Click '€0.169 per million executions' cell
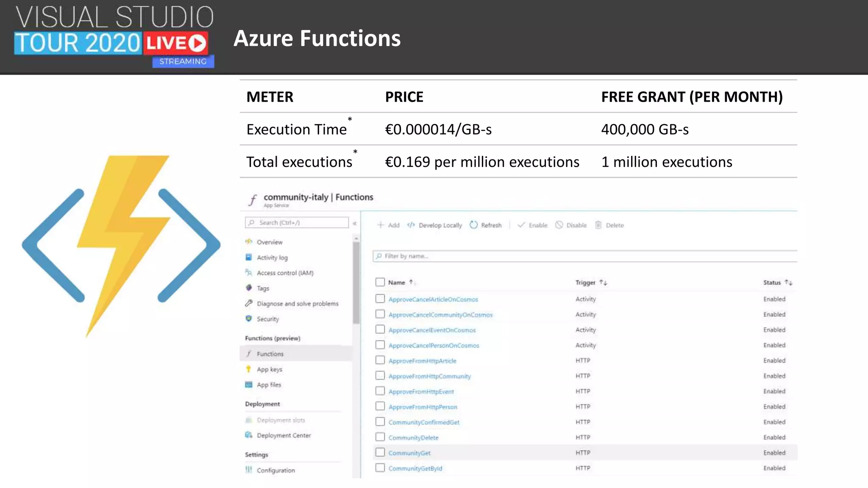 pos(482,162)
